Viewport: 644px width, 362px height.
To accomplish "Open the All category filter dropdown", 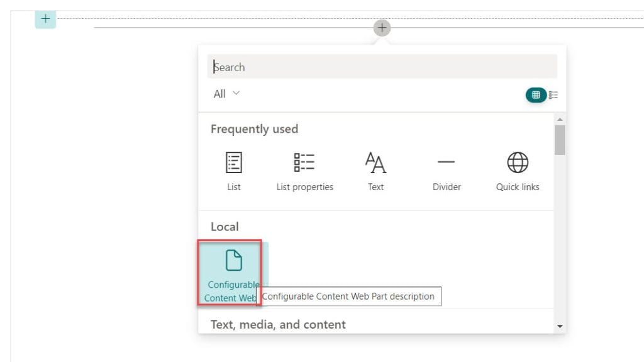I will click(x=226, y=94).
